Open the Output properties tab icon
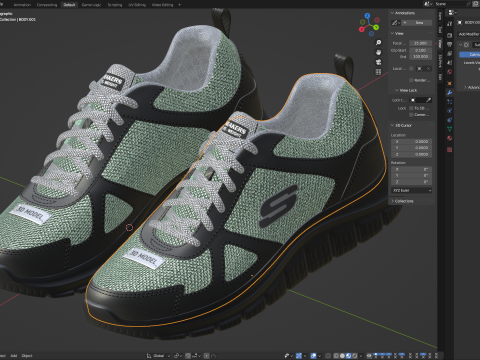This screenshot has height=360, width=480. click(x=450, y=44)
